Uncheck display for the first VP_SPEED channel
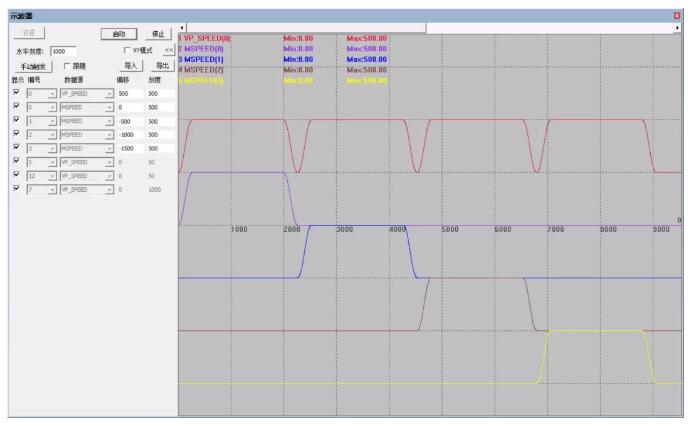The image size is (693, 426). (x=16, y=92)
